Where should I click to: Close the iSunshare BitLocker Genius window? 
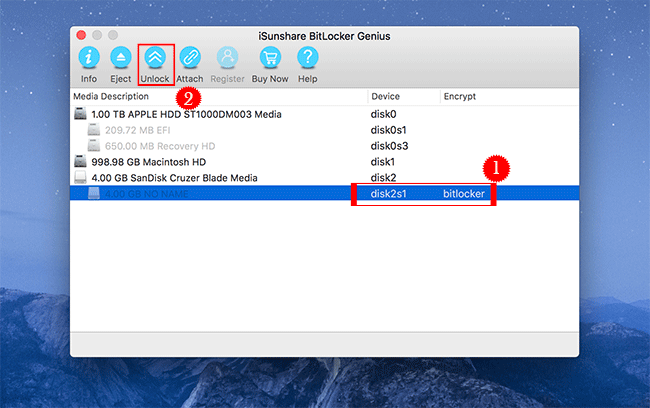81,35
